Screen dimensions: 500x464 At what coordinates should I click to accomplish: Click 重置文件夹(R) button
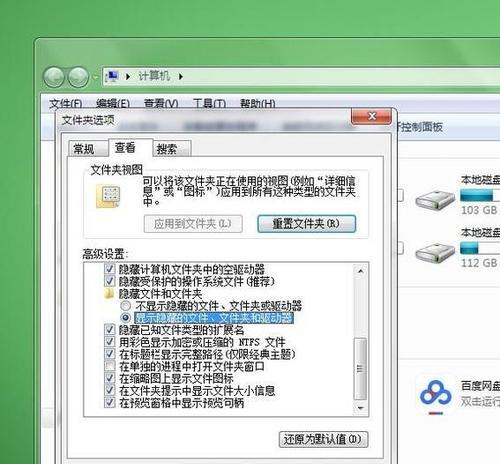pos(306,224)
